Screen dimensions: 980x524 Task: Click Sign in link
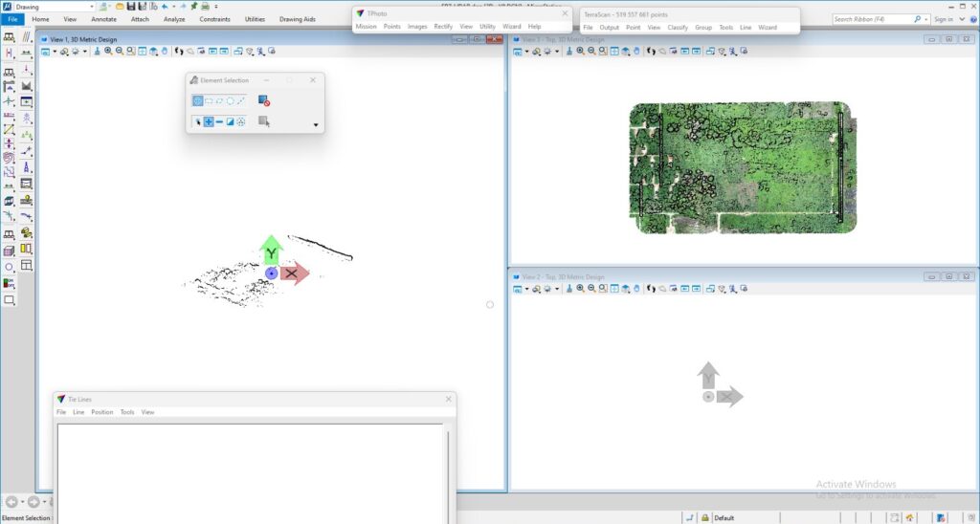[x=943, y=19]
